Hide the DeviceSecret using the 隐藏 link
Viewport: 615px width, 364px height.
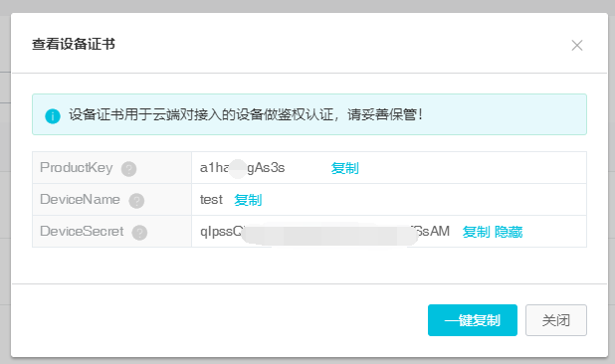pyautogui.click(x=509, y=232)
